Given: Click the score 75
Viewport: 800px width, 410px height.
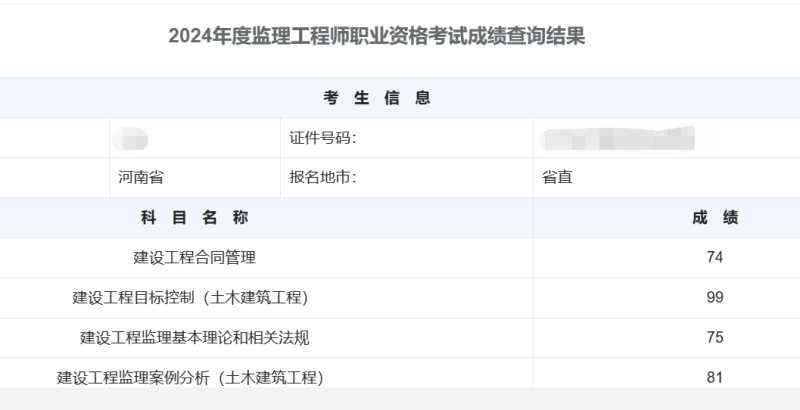Looking at the screenshot, I should (714, 337).
